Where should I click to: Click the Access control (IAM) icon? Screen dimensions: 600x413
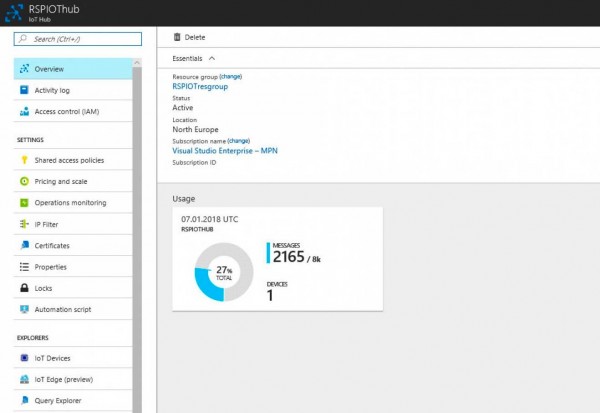pyautogui.click(x=23, y=111)
